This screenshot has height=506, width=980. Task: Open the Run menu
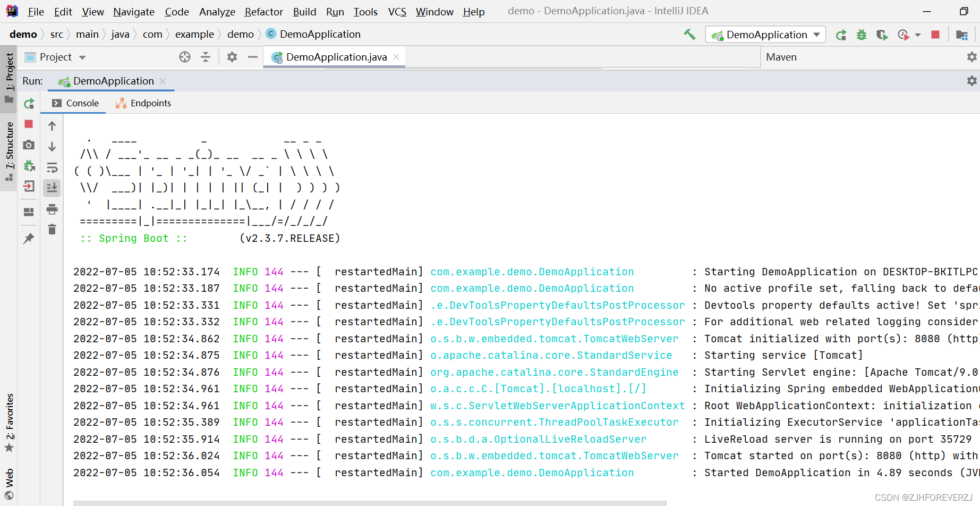pos(335,12)
